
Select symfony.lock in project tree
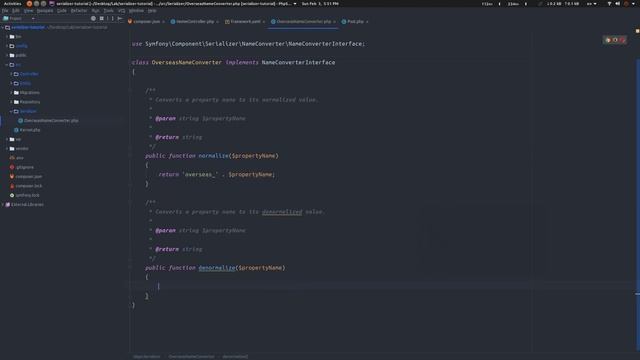pyautogui.click(x=27, y=196)
